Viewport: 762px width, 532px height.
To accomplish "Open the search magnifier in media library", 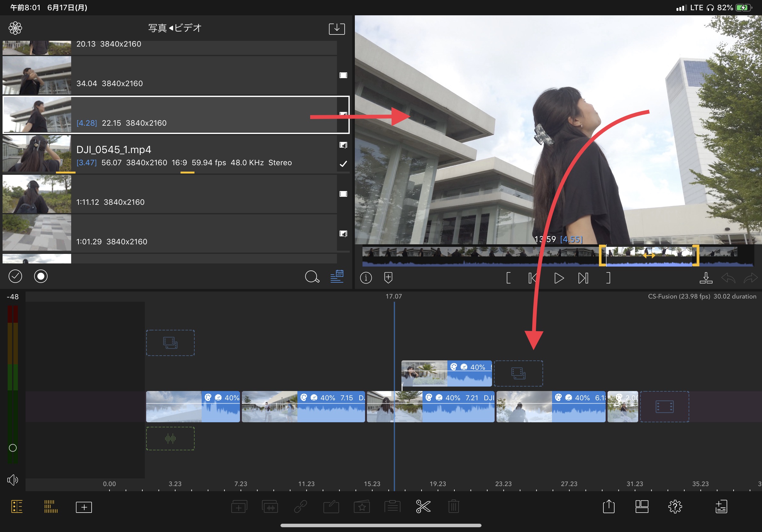I will click(312, 277).
